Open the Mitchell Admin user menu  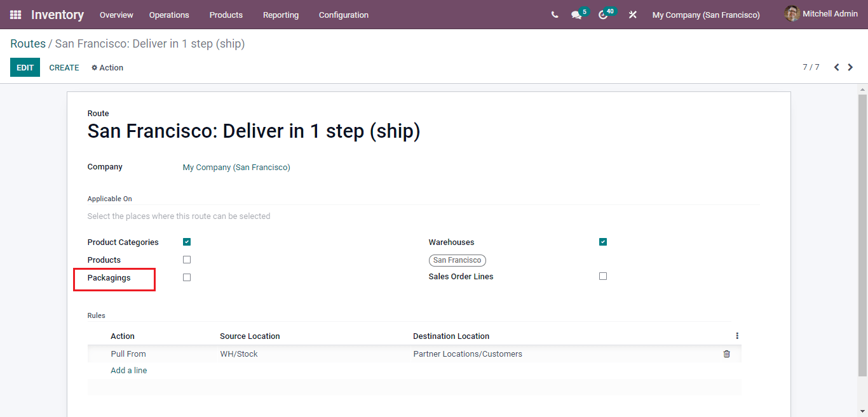[821, 14]
